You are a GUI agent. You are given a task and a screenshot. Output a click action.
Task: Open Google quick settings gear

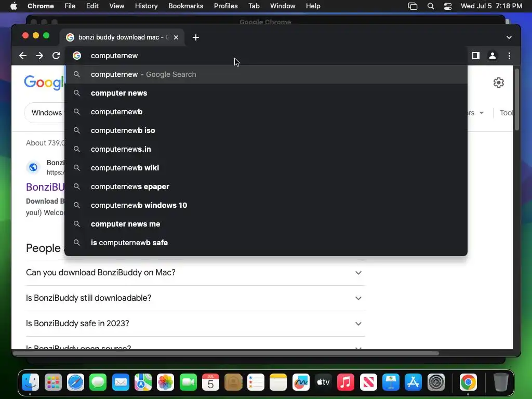498,83
